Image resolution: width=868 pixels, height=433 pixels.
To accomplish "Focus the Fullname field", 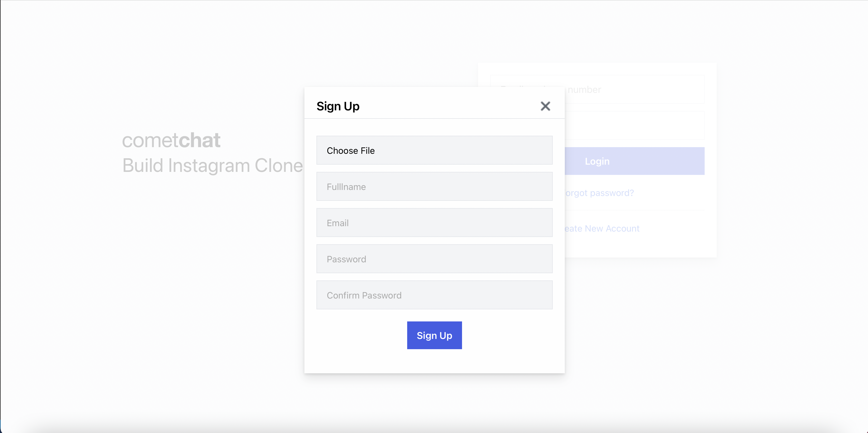I will [x=434, y=186].
